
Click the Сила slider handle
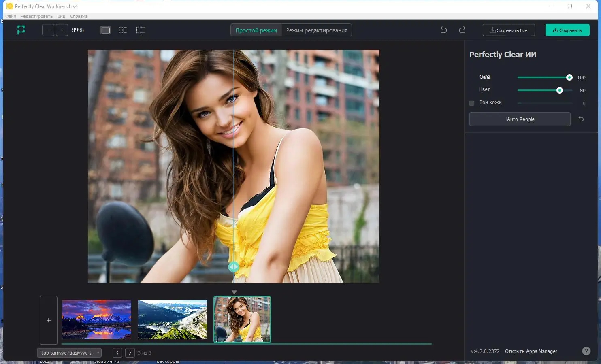click(569, 77)
